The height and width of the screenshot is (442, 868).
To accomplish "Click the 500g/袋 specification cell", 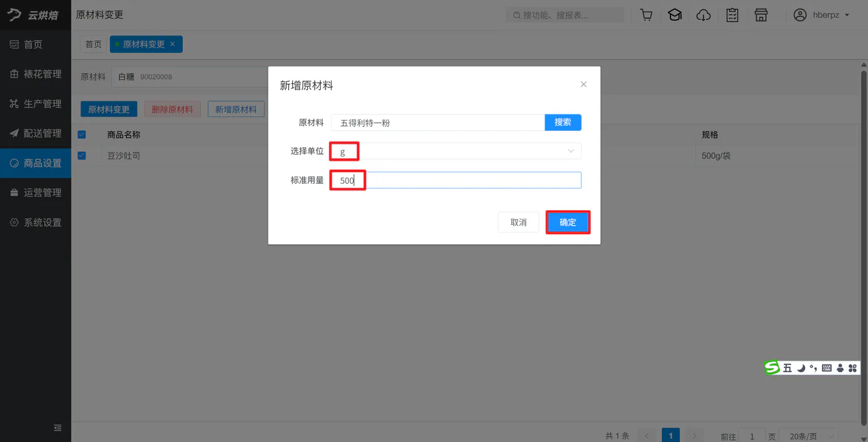I will tap(716, 156).
